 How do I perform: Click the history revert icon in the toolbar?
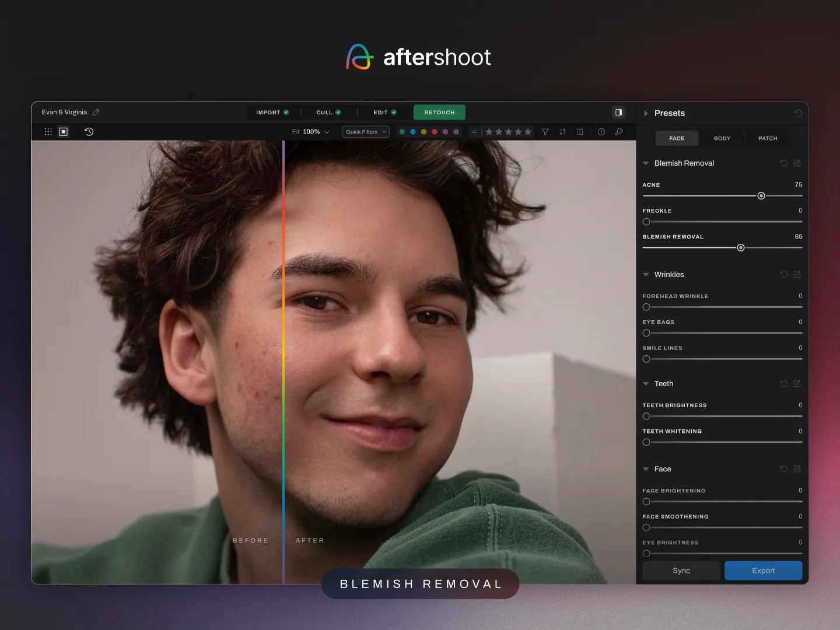coord(89,132)
